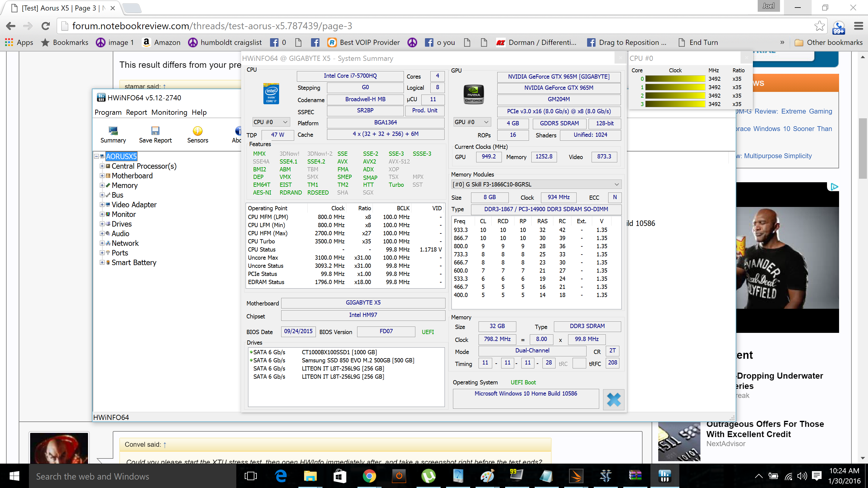
Task: Open the Sensors toolbar icon
Action: tap(197, 134)
